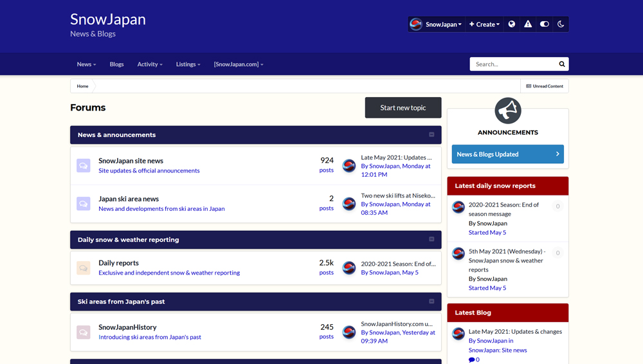Viewport: 643px width, 364px height.
Task: Click the SnowJapan site news forum icon
Action: pos(84,166)
